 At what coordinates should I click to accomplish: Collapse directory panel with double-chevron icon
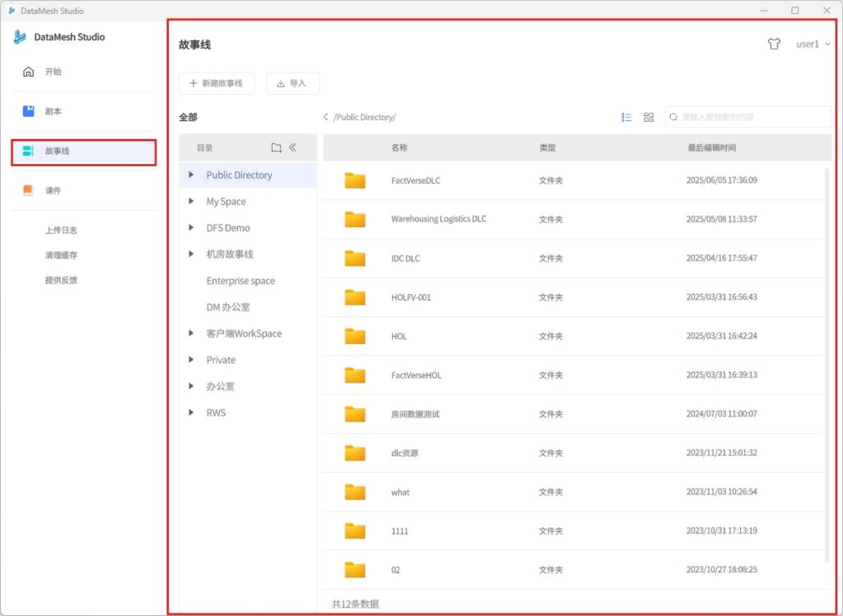click(x=293, y=148)
